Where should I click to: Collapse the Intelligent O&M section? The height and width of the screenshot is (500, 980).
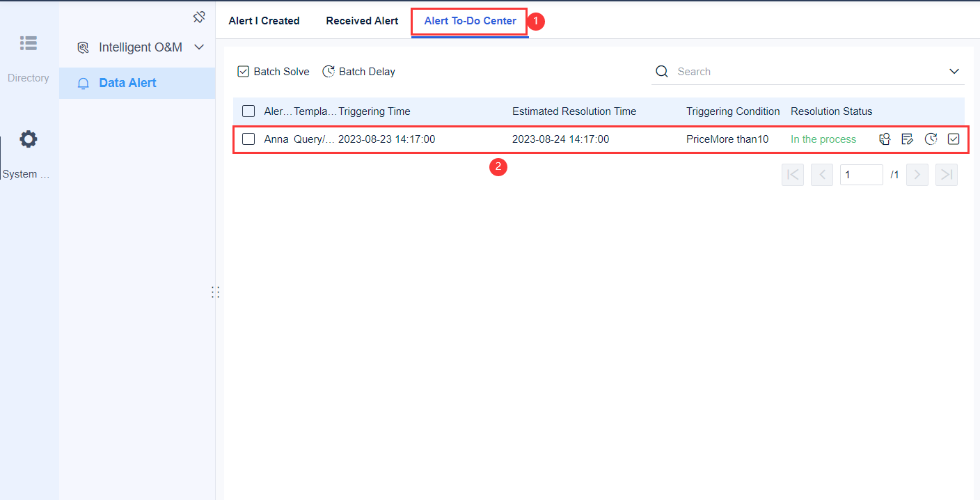point(199,47)
